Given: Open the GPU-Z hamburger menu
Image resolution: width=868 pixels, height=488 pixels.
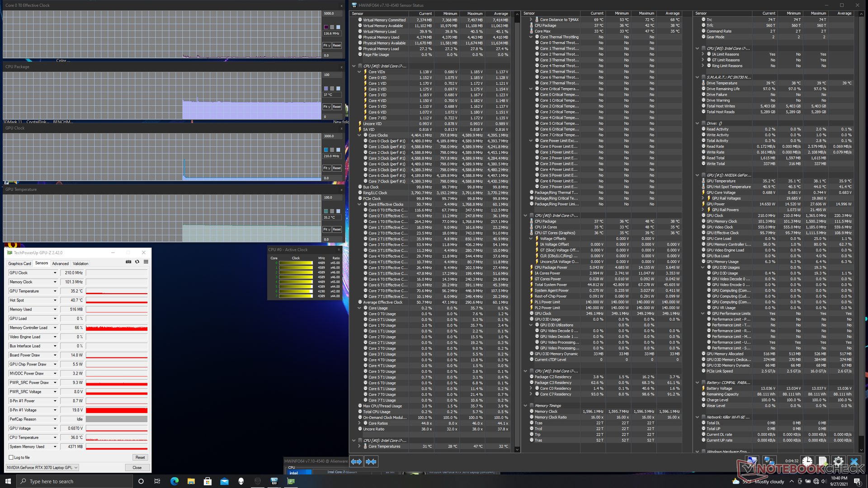Looking at the screenshot, I should 146,262.
